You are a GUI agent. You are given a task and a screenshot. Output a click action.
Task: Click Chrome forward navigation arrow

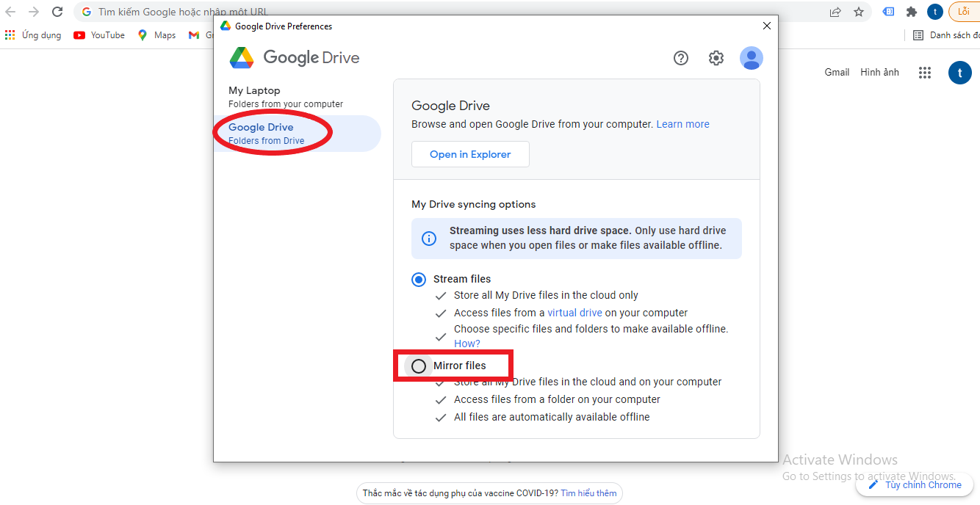pyautogui.click(x=34, y=12)
